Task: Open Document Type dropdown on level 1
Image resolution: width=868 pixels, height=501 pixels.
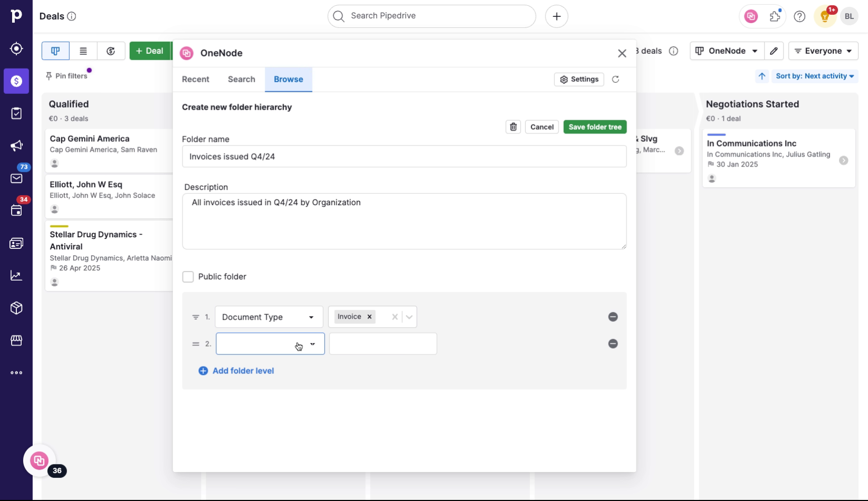Action: 268,317
